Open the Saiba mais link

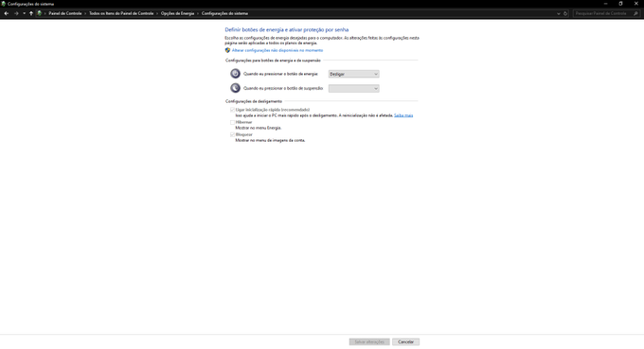point(403,115)
